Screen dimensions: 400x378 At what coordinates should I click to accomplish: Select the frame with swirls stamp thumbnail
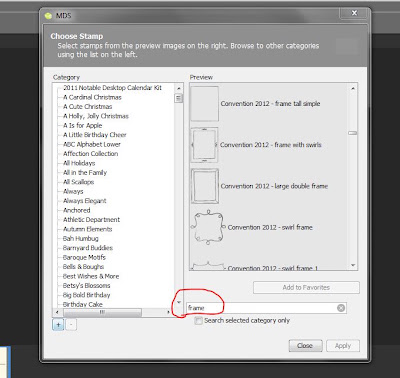[204, 145]
